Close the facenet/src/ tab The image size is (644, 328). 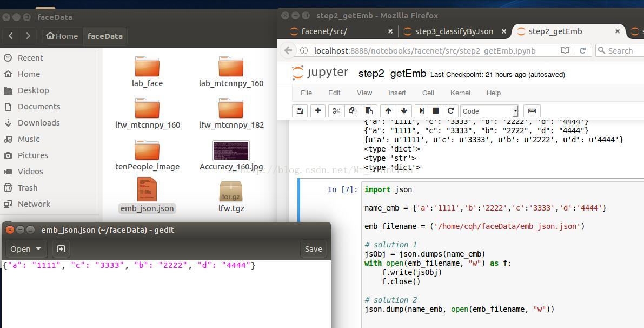(x=390, y=31)
